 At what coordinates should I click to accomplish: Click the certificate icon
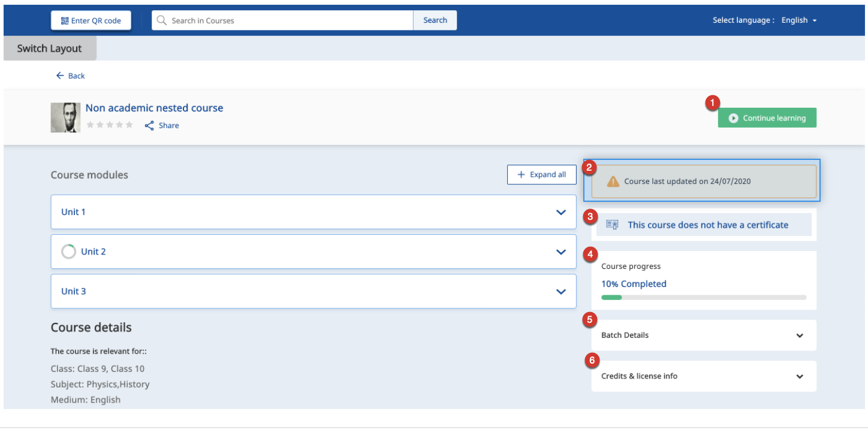(x=612, y=225)
